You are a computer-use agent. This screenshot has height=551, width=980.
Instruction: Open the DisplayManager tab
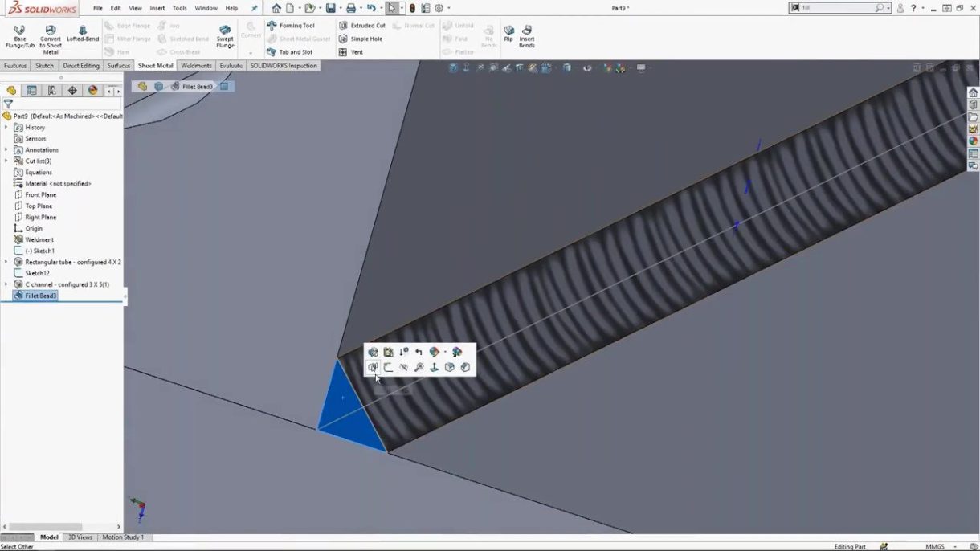(x=92, y=91)
